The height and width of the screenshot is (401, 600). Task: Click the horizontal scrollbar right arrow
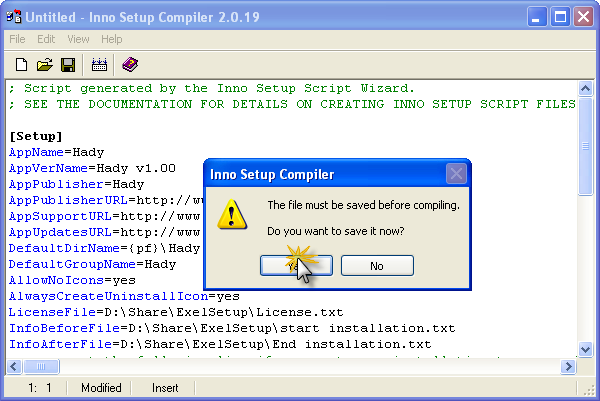click(568, 367)
